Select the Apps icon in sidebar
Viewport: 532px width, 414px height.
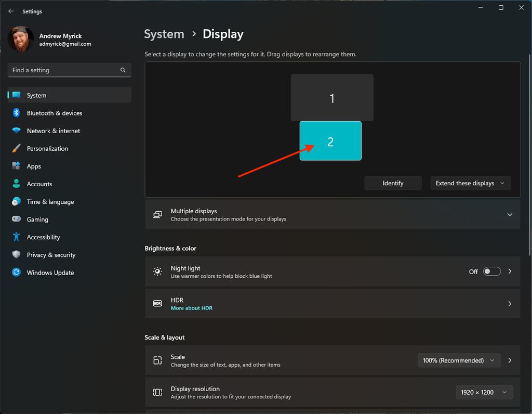16,166
